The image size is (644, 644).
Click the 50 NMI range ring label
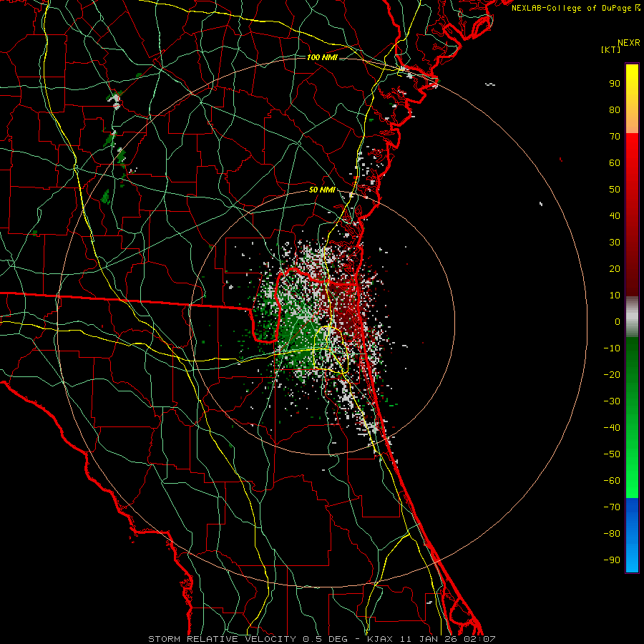coord(321,190)
